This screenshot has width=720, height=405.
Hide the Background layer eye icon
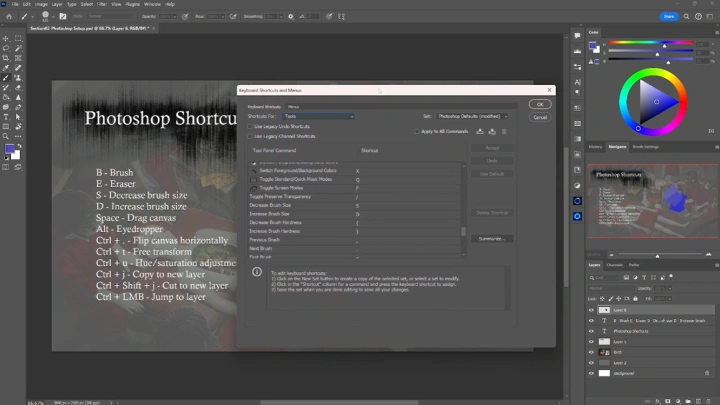coord(591,373)
